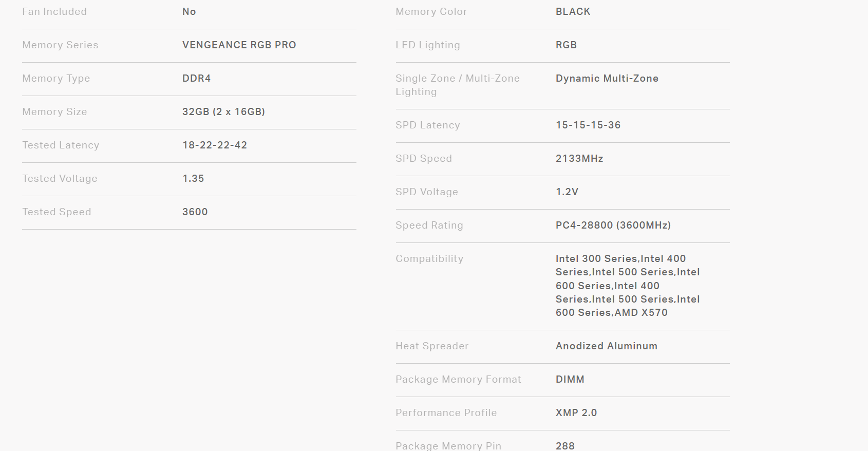Click the SPD Latency 15-15-15-36 value
The height and width of the screenshot is (451, 868).
point(588,125)
